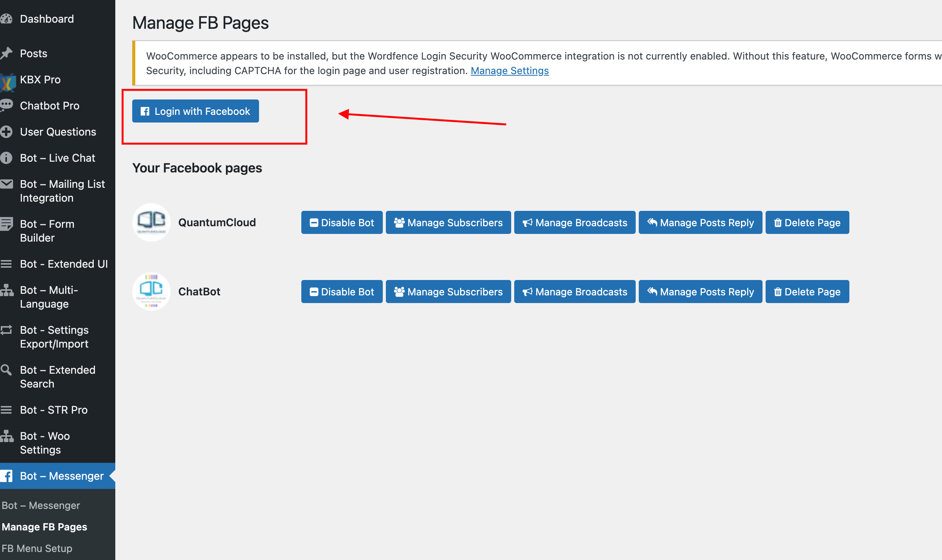Open FB Menu Setup submenu item
The width and height of the screenshot is (942, 560).
pos(37,548)
